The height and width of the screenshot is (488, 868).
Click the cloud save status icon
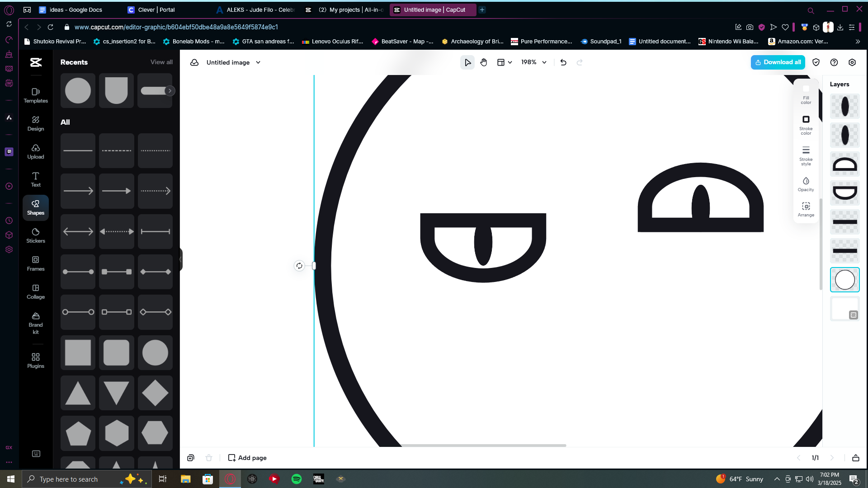point(194,62)
